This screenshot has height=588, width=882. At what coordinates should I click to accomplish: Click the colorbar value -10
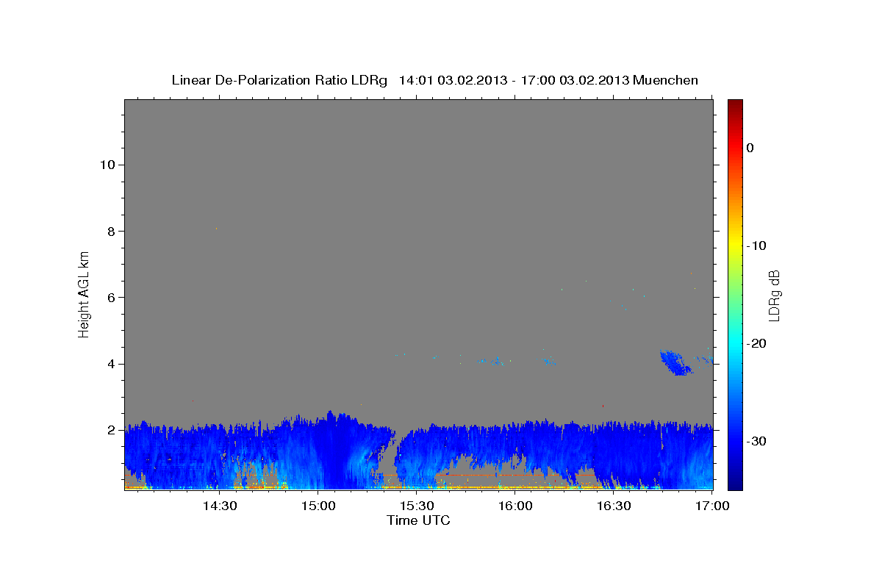click(x=757, y=245)
